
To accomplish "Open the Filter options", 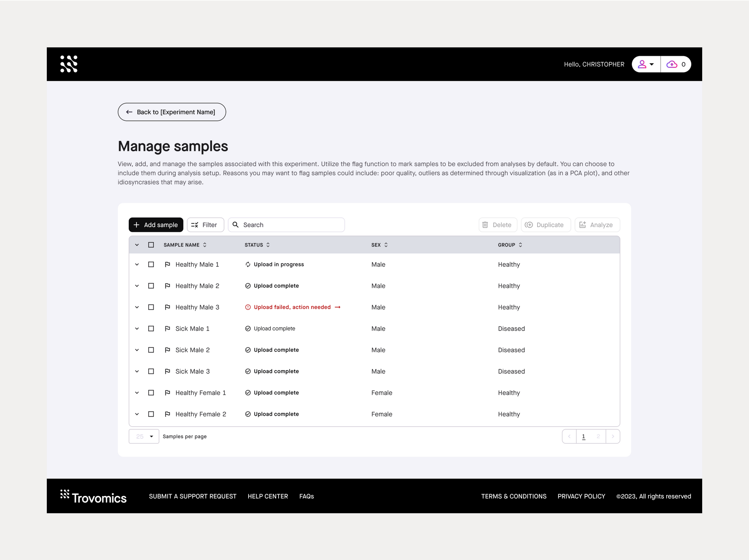I will [205, 225].
